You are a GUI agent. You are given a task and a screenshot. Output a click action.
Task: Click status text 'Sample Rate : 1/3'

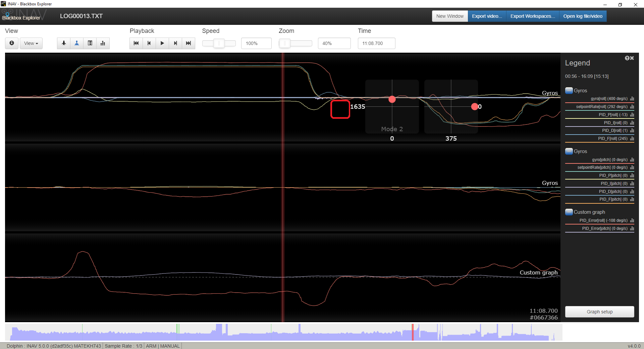(123, 346)
